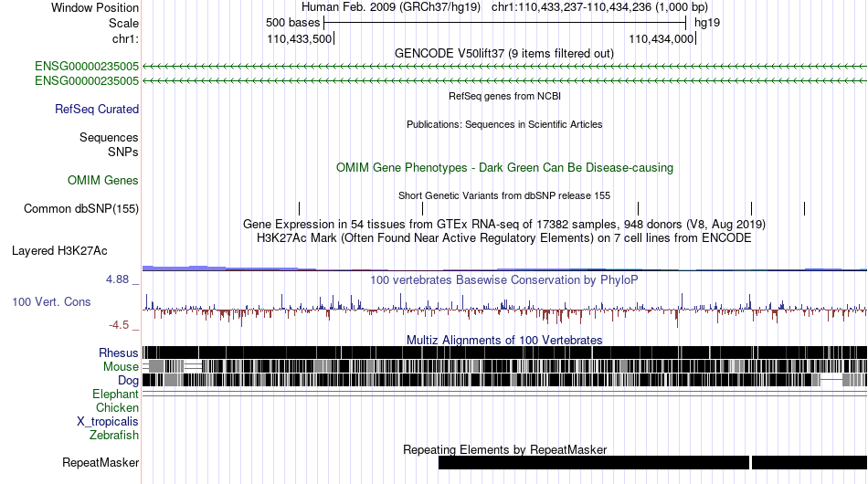Click the hg19 assembly label by scale

pos(707,23)
